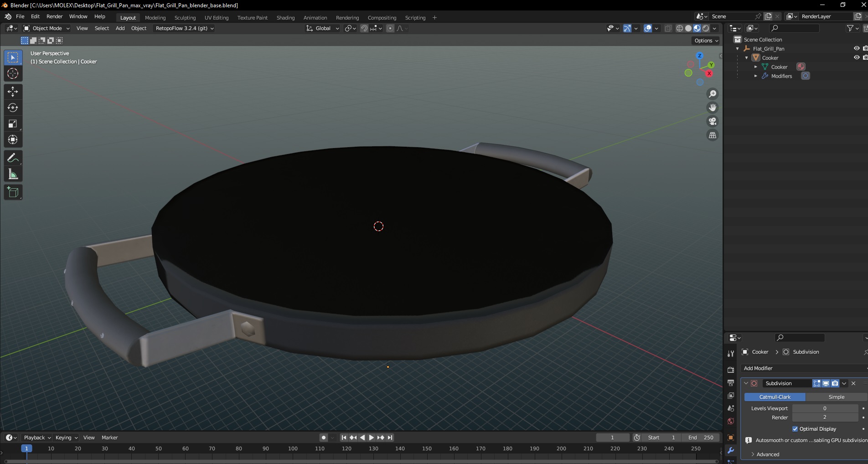Click the viewport pan hand icon
Image resolution: width=868 pixels, height=464 pixels.
[712, 108]
